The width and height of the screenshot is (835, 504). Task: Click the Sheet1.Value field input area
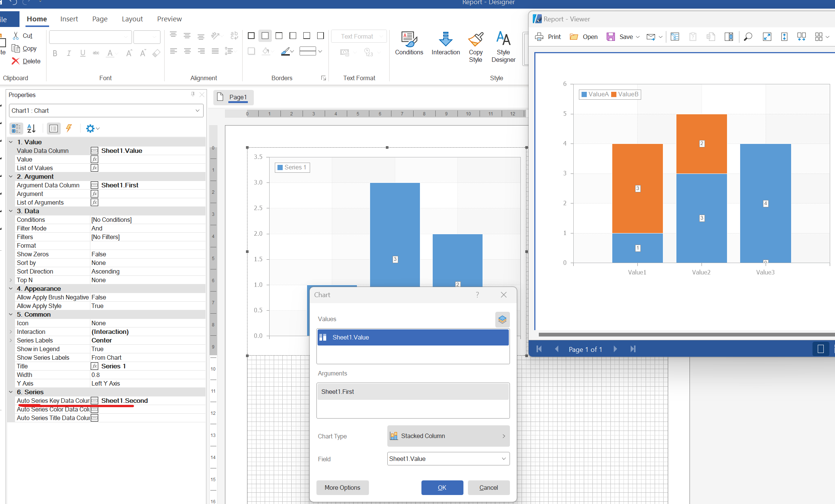[447, 459]
